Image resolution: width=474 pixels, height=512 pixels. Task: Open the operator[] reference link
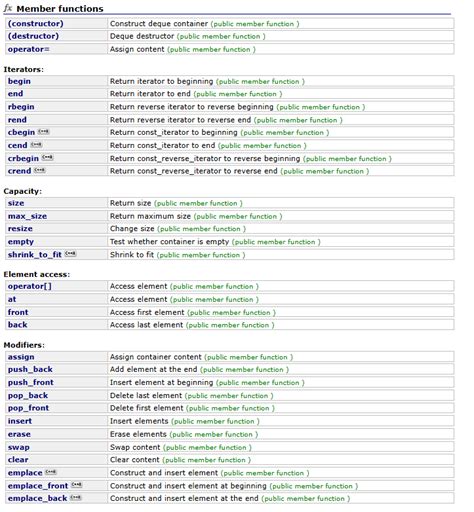point(30,286)
